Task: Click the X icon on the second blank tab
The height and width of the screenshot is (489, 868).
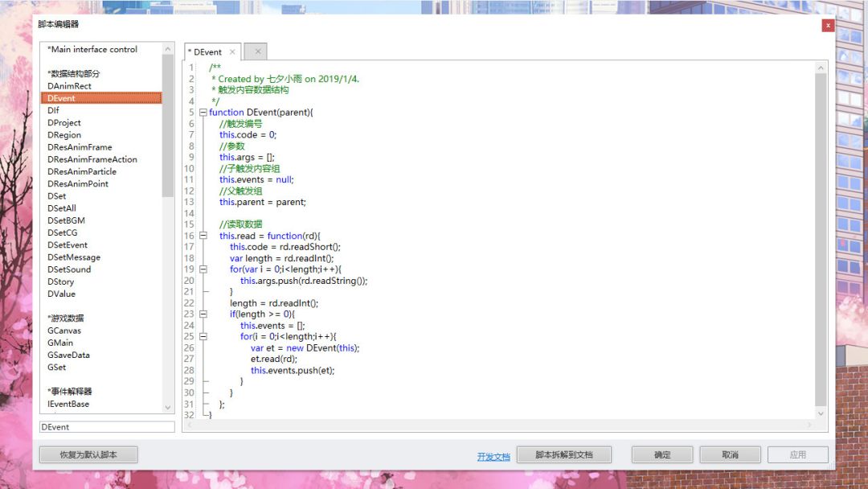Action: coord(256,51)
